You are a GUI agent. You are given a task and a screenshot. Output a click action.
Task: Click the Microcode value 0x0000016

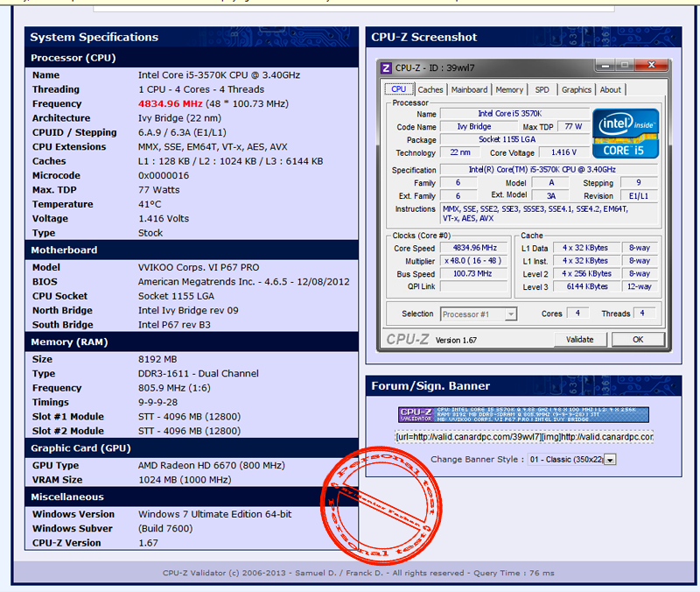[164, 176]
